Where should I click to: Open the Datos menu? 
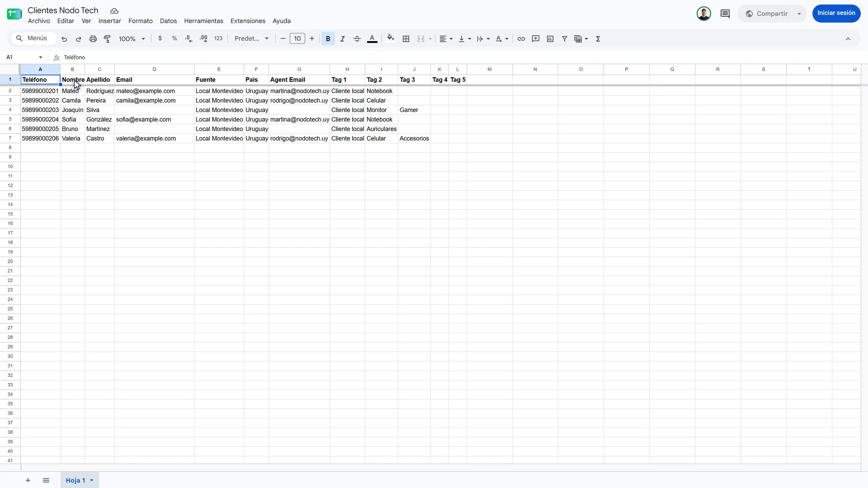tap(168, 21)
